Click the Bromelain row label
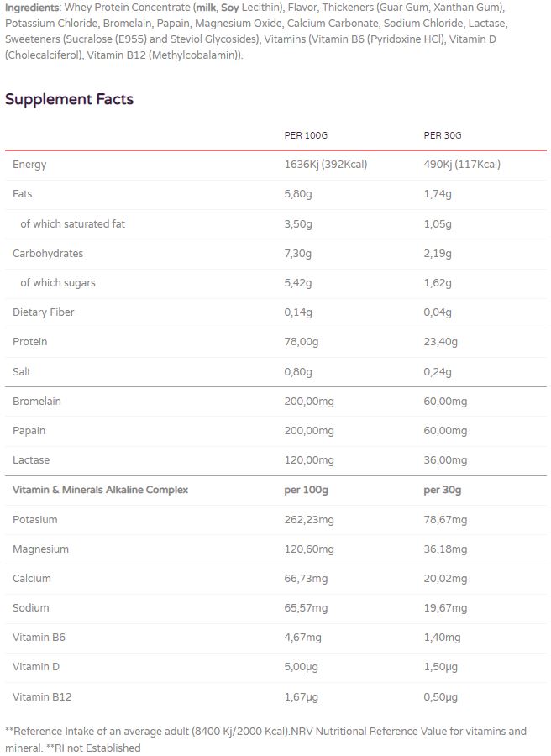This screenshot has width=551, height=756. (x=37, y=402)
